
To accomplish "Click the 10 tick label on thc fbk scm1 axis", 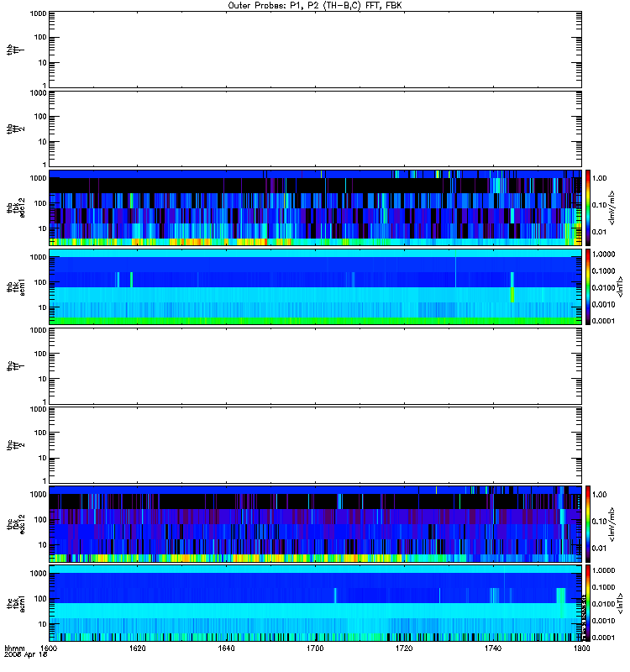I will [x=43, y=624].
